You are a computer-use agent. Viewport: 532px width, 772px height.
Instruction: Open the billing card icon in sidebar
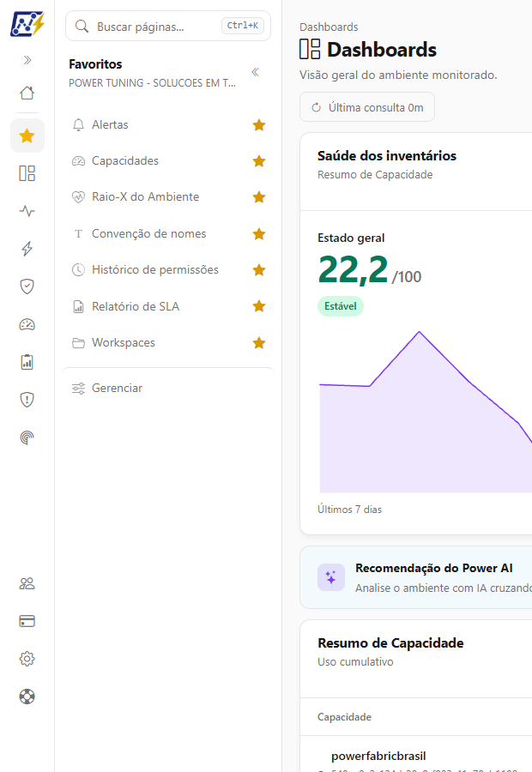pos(27,621)
